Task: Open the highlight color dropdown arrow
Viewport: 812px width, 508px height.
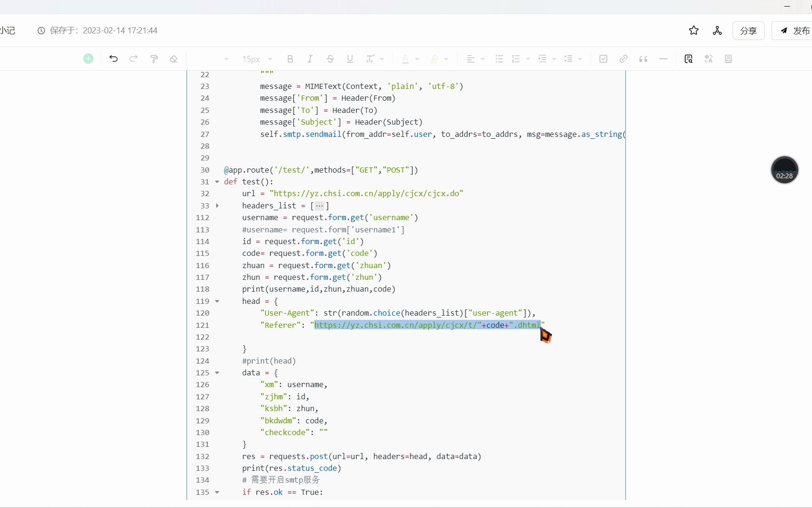Action: [x=446, y=59]
